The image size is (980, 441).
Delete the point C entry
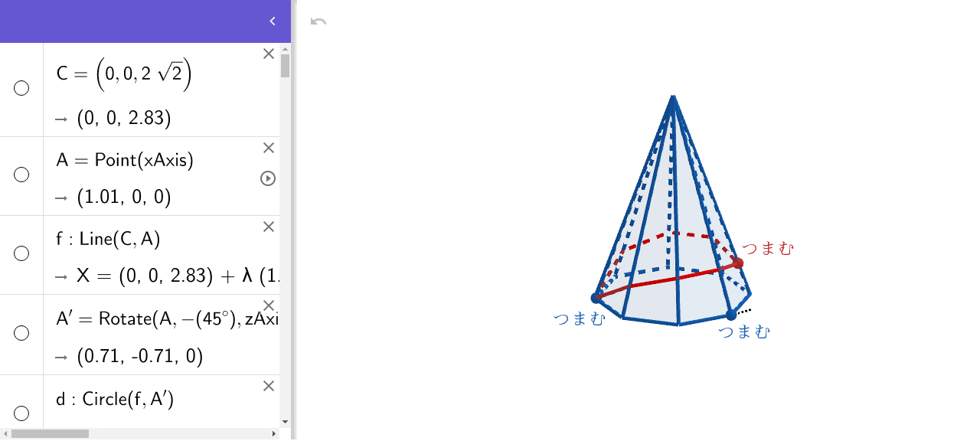pos(269,54)
